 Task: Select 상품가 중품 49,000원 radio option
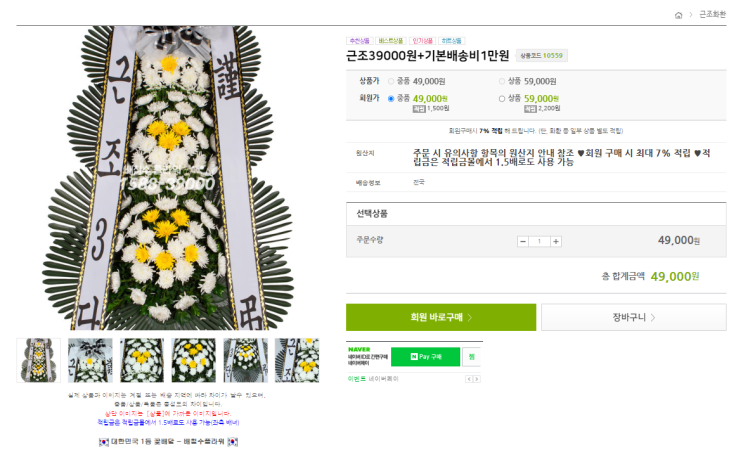coord(391,80)
